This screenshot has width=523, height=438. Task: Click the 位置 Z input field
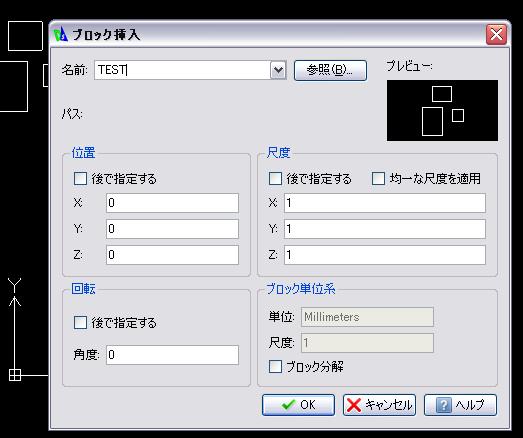(x=172, y=255)
